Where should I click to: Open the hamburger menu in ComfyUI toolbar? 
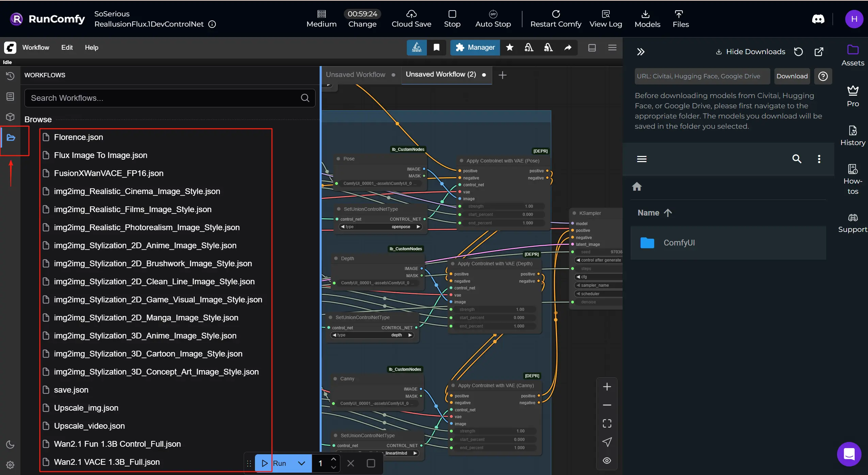point(612,48)
